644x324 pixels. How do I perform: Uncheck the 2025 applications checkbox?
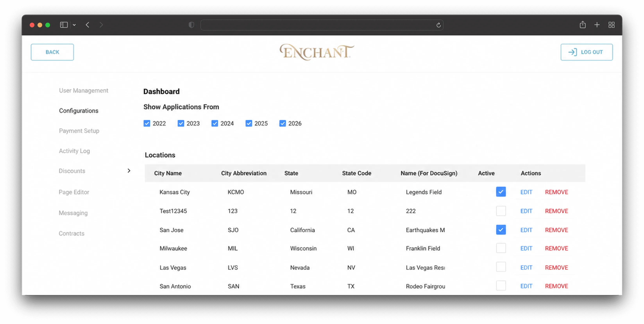249,123
